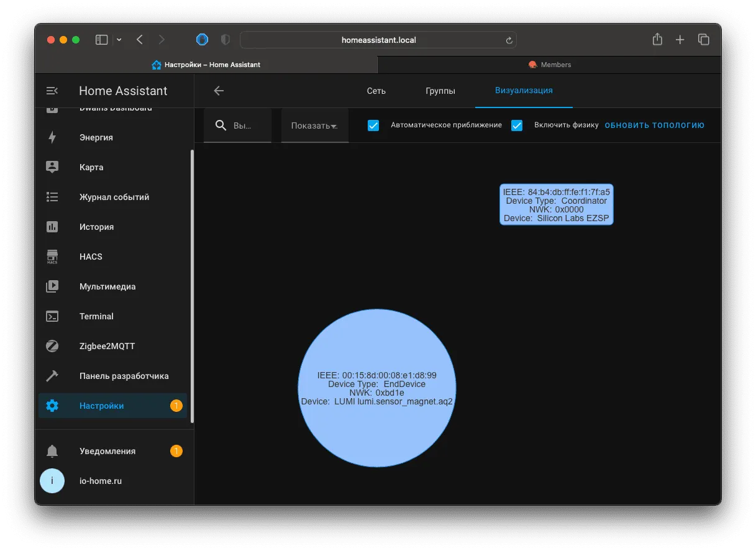756x551 pixels.
Task: Open the Developer tools hammer icon
Action: click(52, 376)
